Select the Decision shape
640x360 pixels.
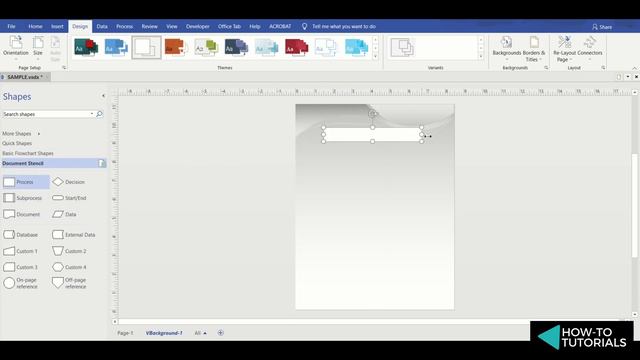pyautogui.click(x=69, y=182)
